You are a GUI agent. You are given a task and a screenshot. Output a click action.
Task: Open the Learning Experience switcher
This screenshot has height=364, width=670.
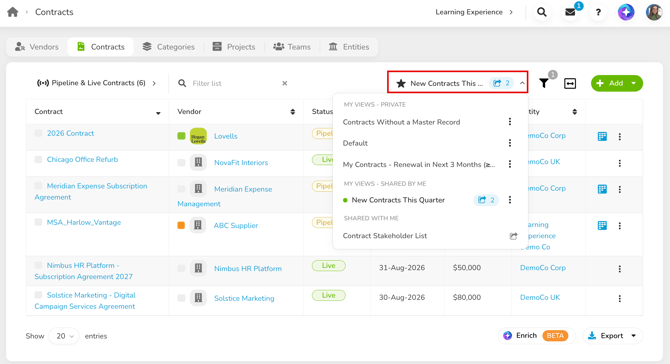pyautogui.click(x=474, y=12)
